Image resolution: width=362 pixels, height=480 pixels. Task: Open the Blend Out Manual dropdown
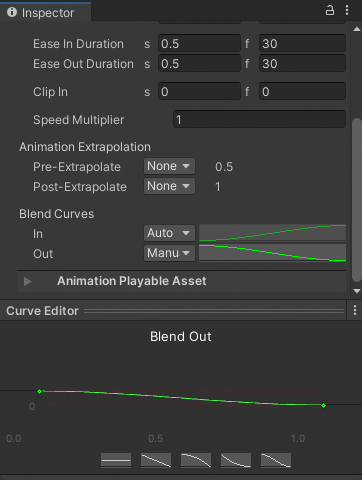pos(169,253)
